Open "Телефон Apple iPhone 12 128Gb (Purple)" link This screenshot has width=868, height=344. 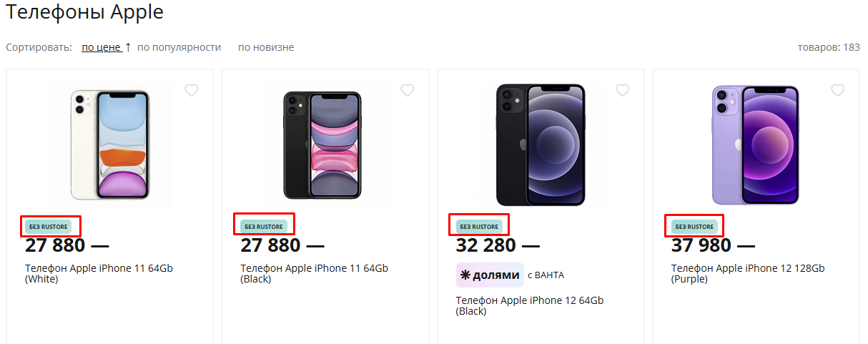pos(747,273)
